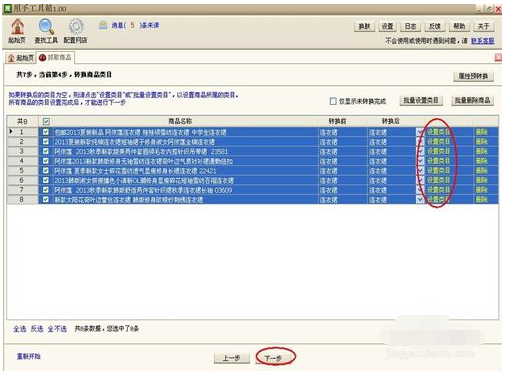Expand row 3 转换后 category dropdown

(x=420, y=151)
